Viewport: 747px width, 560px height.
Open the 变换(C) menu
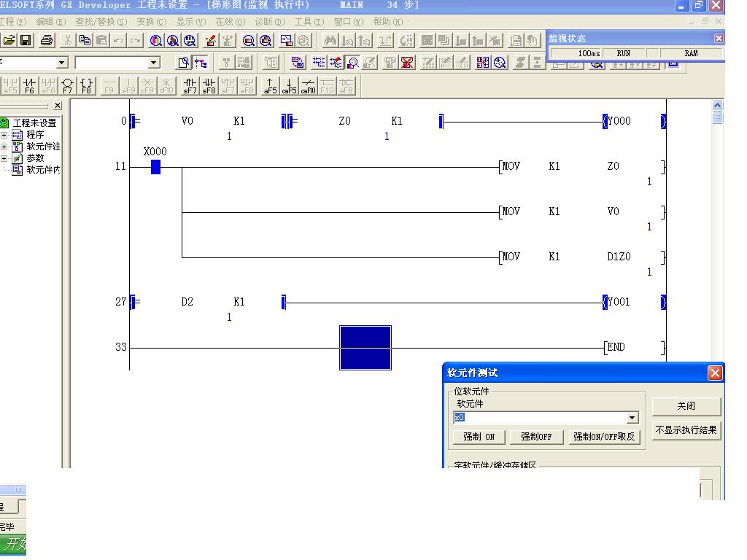coord(151,22)
